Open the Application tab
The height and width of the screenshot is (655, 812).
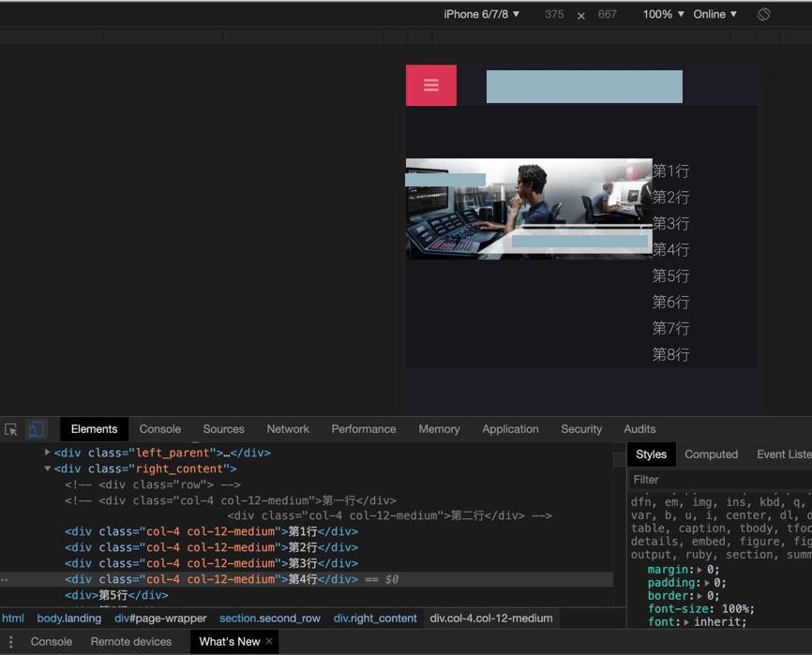click(x=510, y=429)
